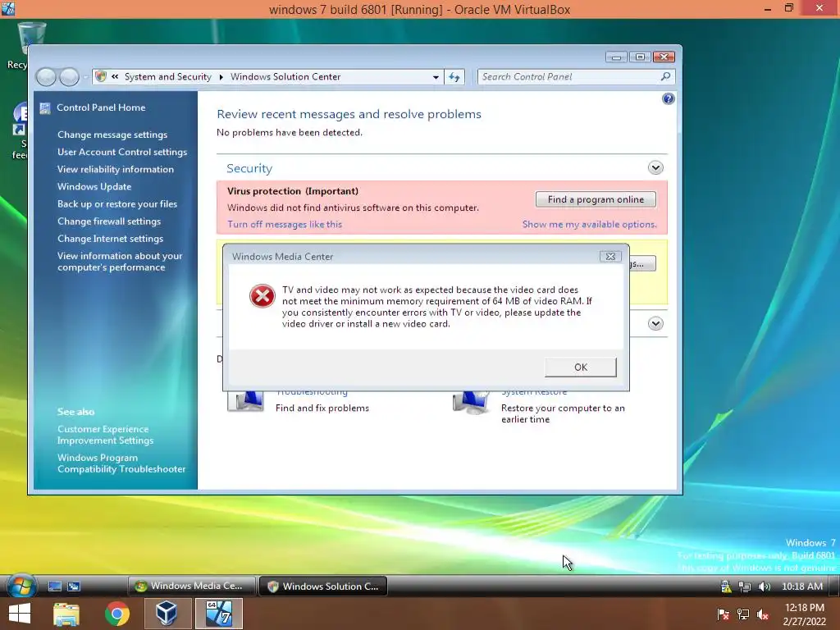840x630 pixels.
Task: Click the forward navigation arrow button
Action: click(69, 77)
